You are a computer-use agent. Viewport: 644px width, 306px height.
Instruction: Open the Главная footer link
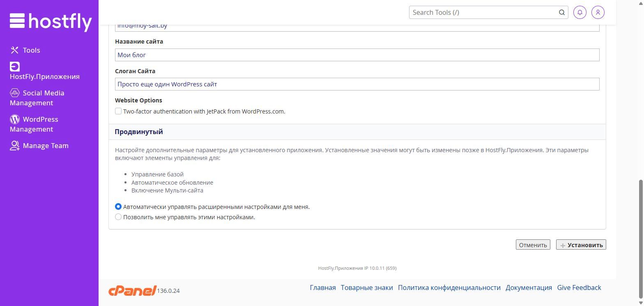[x=323, y=287]
